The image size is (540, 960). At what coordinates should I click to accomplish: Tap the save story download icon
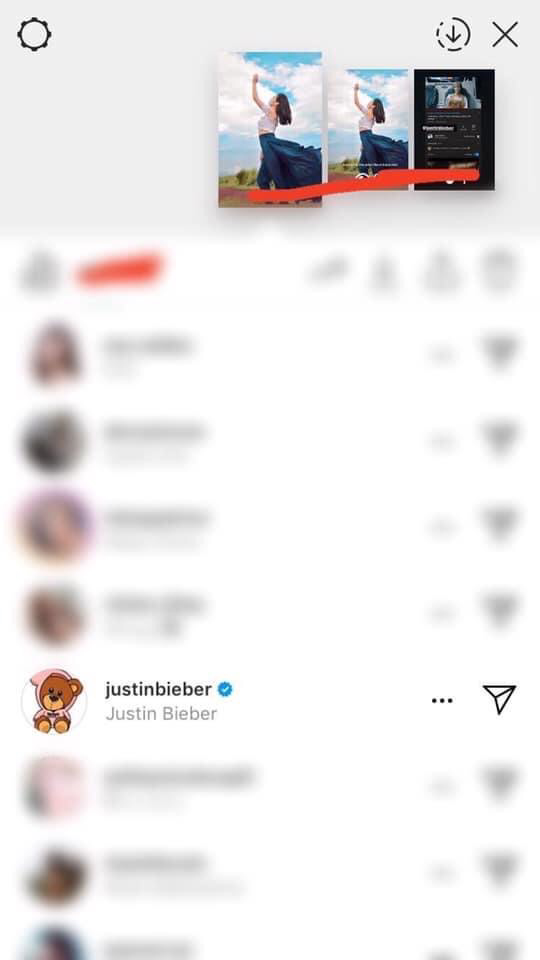[x=453, y=34]
